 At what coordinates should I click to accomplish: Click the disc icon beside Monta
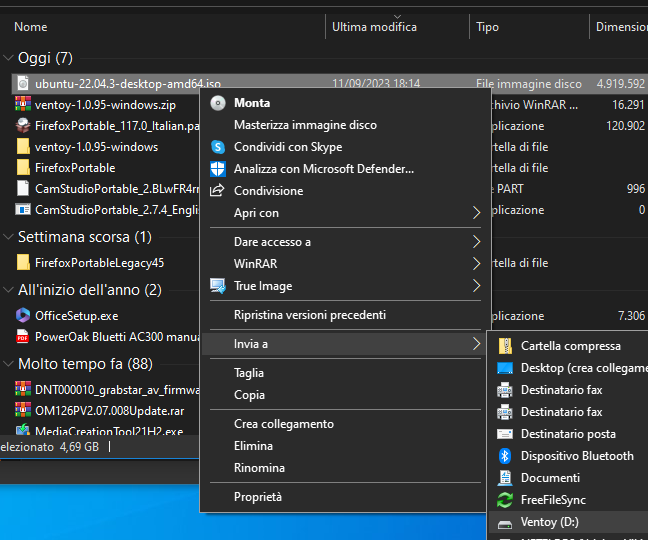(218, 103)
